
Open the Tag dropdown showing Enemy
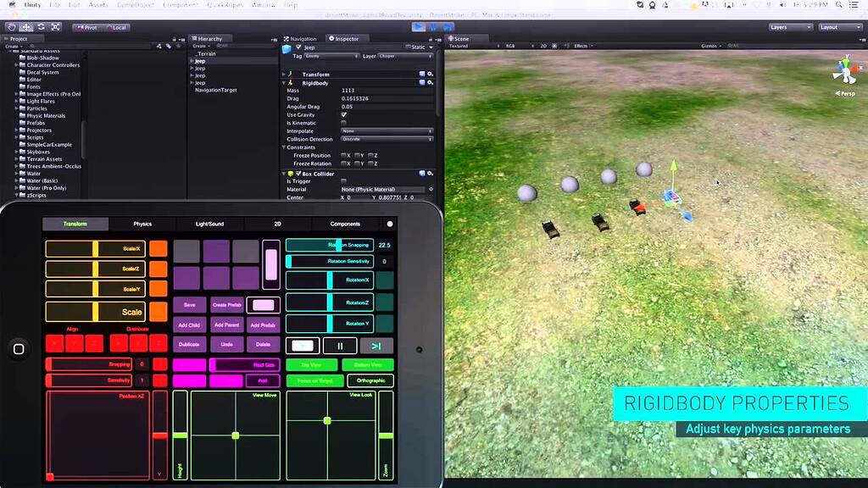click(330, 55)
